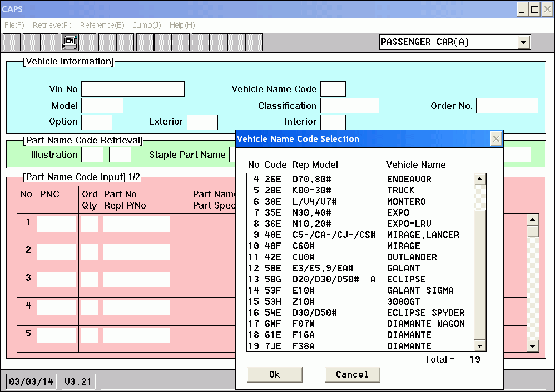The image size is (555, 392).
Task: Select the EXPO-LRV vehicle row
Action: coord(360,224)
